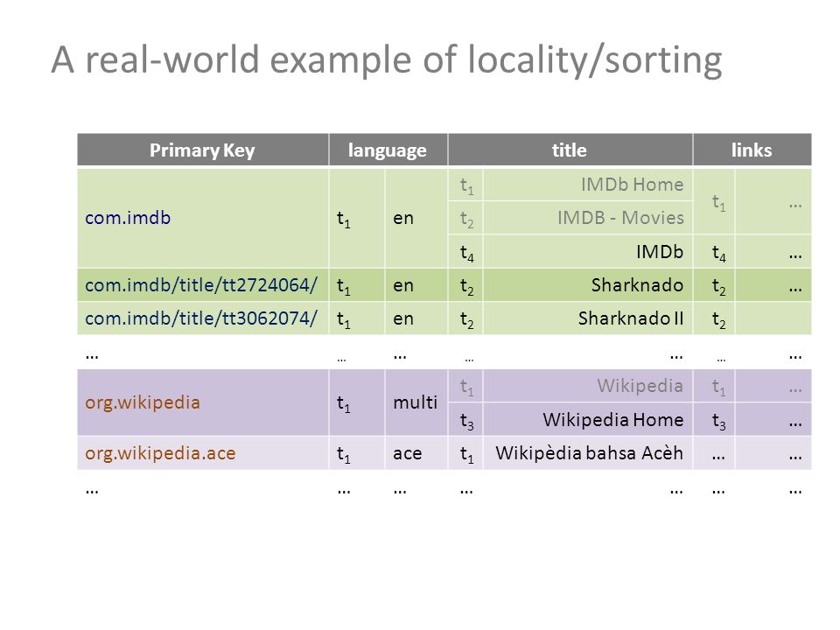The height and width of the screenshot is (630, 840).
Task: Select the Sharknado title cell
Action: pyautogui.click(x=588, y=285)
